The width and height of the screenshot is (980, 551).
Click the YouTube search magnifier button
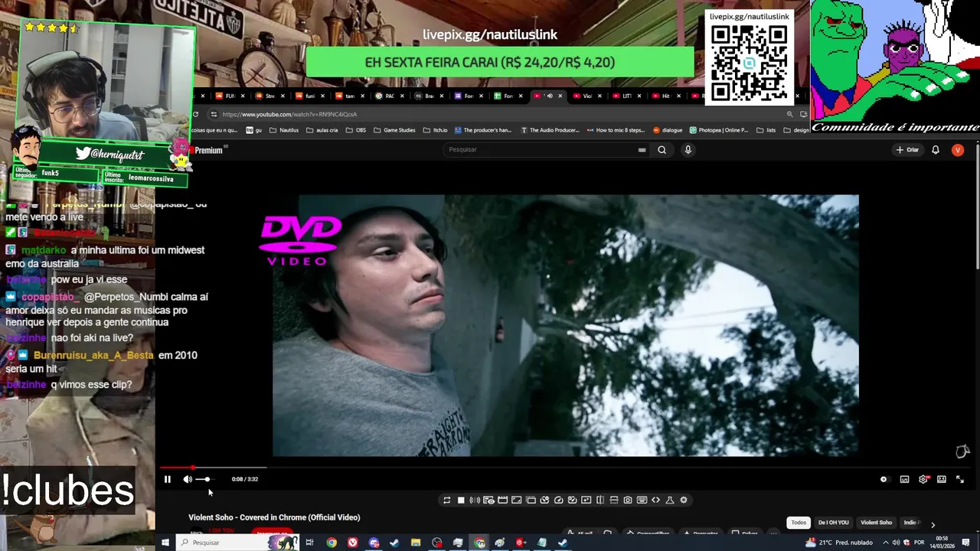[x=661, y=150]
